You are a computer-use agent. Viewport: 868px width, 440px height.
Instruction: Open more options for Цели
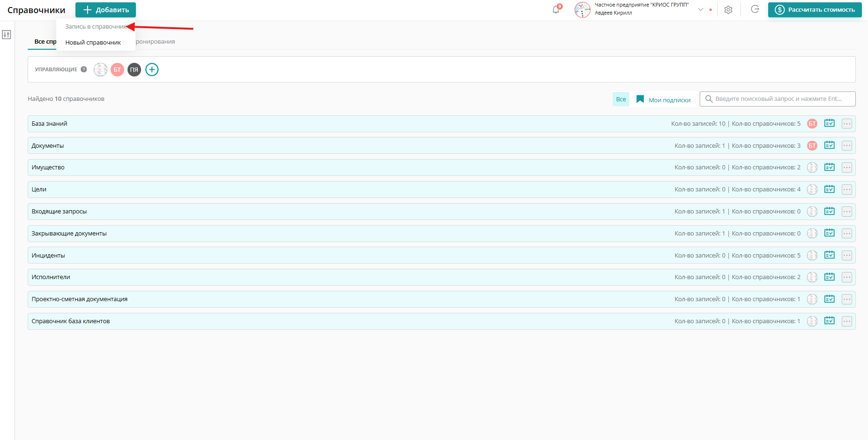(x=847, y=190)
